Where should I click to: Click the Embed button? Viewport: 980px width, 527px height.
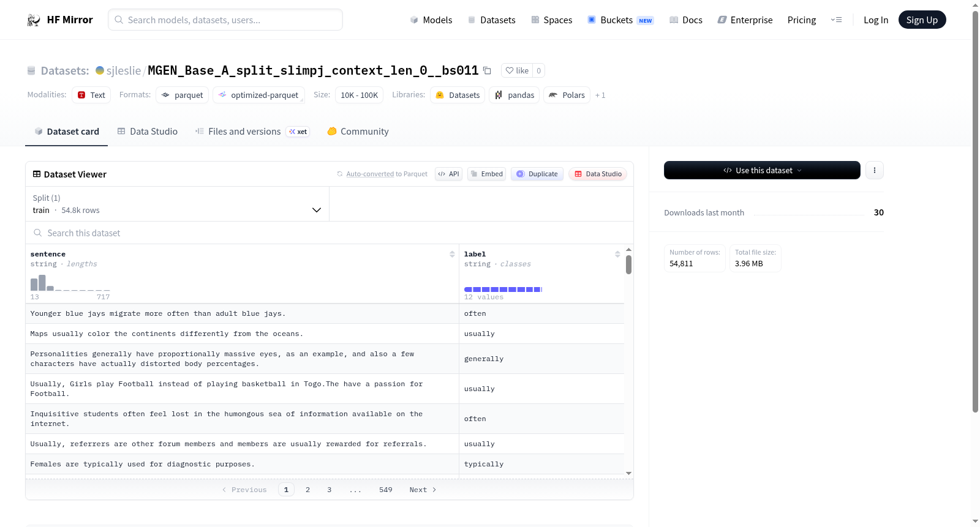pos(487,174)
